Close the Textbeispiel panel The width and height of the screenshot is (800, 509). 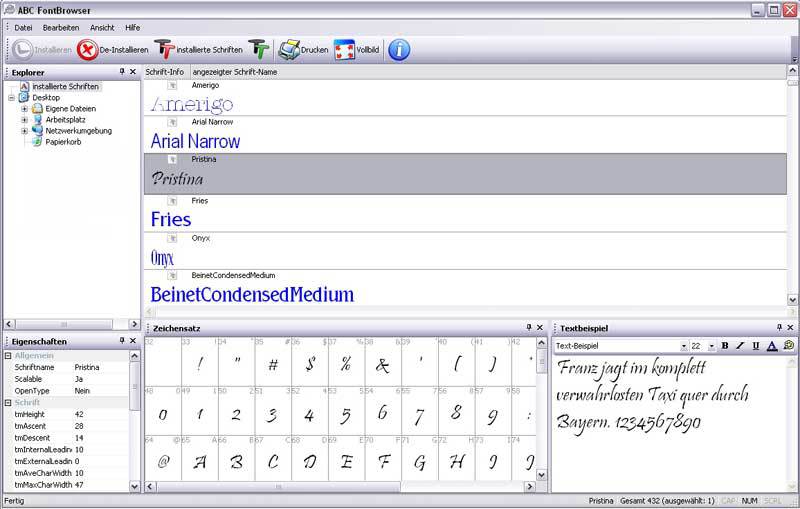(x=790, y=327)
